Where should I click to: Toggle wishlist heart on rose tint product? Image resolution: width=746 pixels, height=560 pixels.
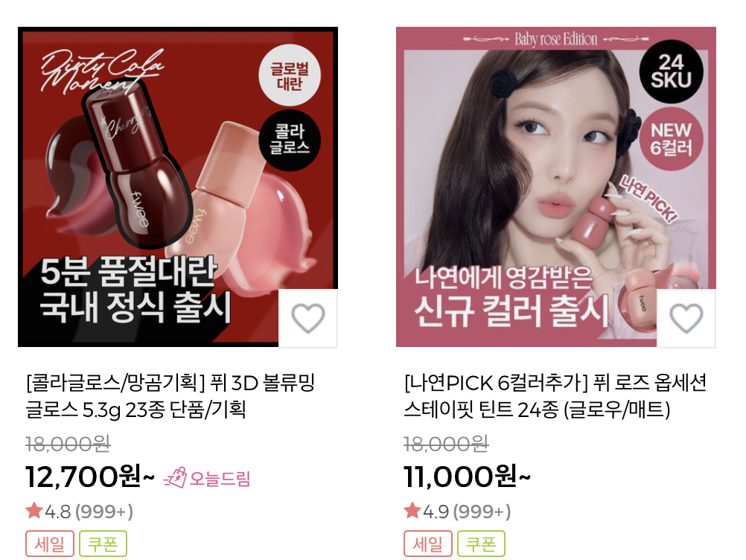[x=686, y=318]
